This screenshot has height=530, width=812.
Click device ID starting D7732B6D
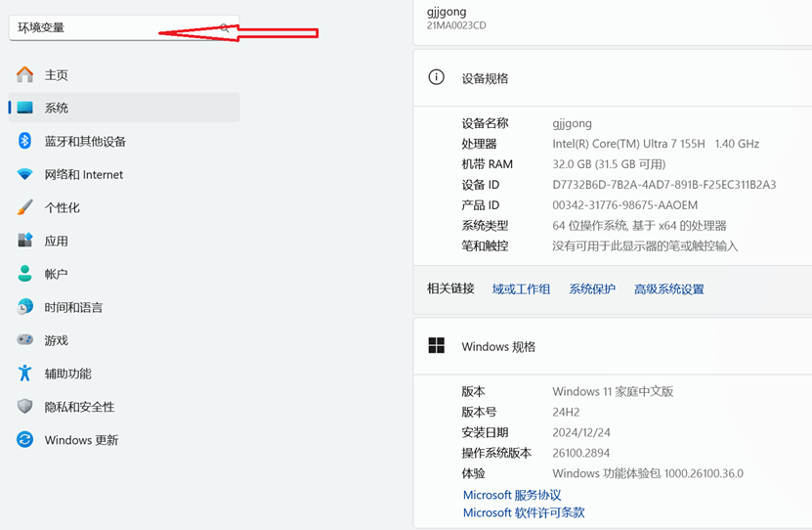[x=663, y=185]
